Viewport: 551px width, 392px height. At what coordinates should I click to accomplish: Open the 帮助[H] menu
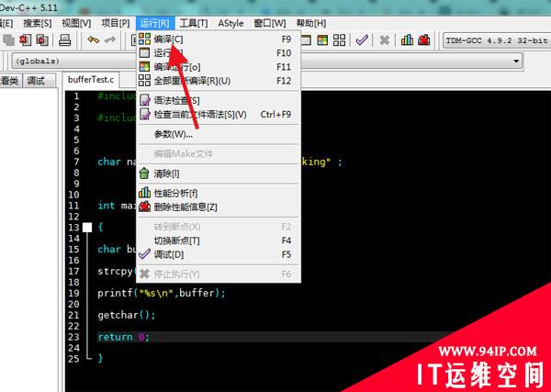coord(311,24)
